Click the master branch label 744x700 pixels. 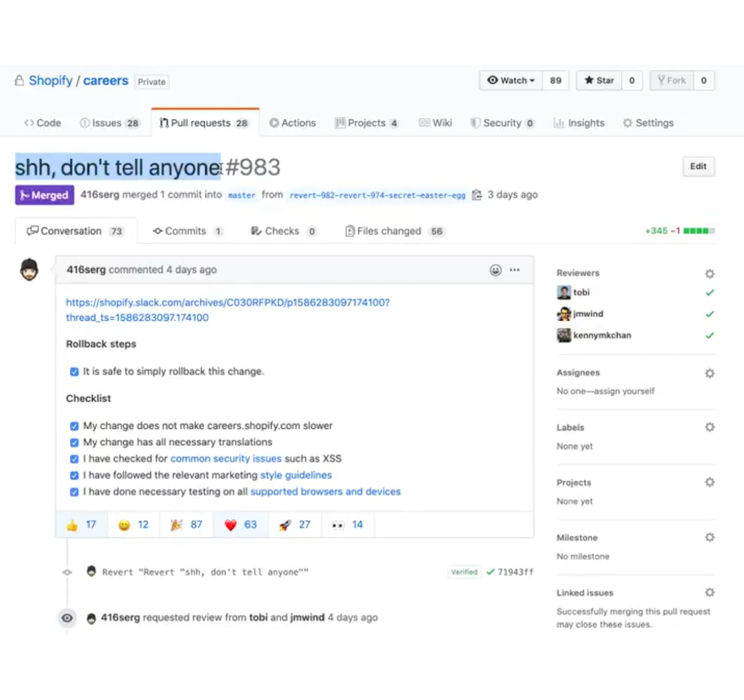[x=242, y=195]
